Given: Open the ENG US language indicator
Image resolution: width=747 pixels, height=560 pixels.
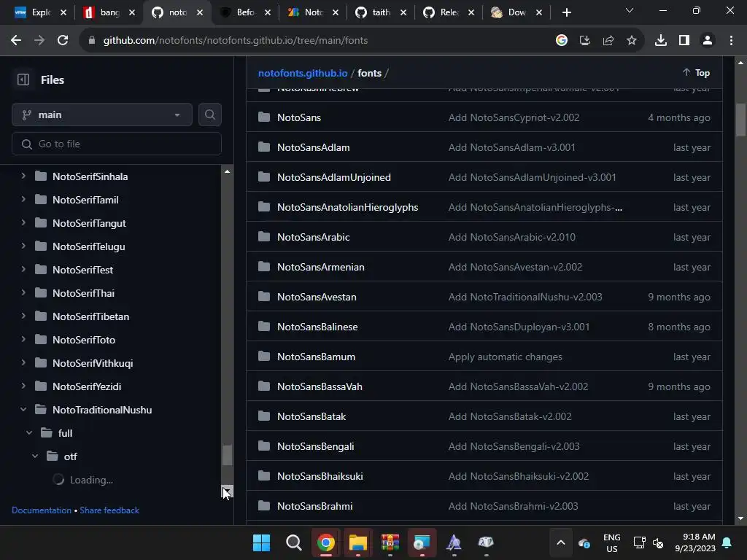Looking at the screenshot, I should [x=612, y=542].
